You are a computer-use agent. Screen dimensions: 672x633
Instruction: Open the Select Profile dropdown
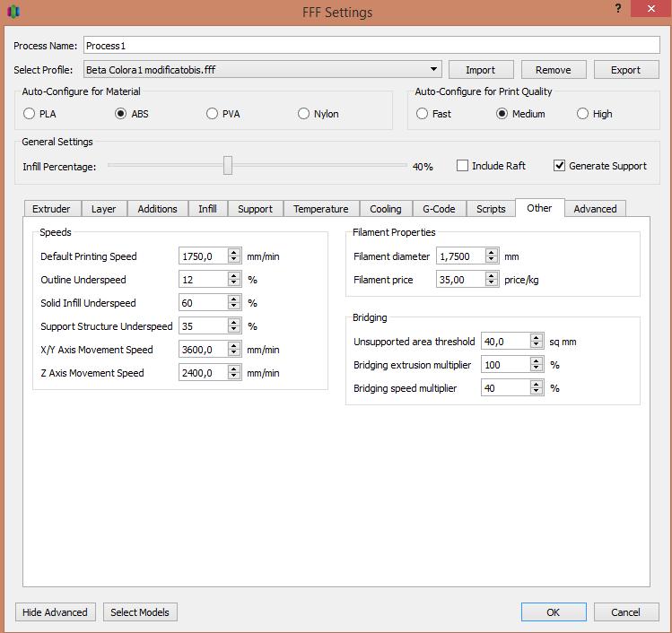[x=433, y=69]
